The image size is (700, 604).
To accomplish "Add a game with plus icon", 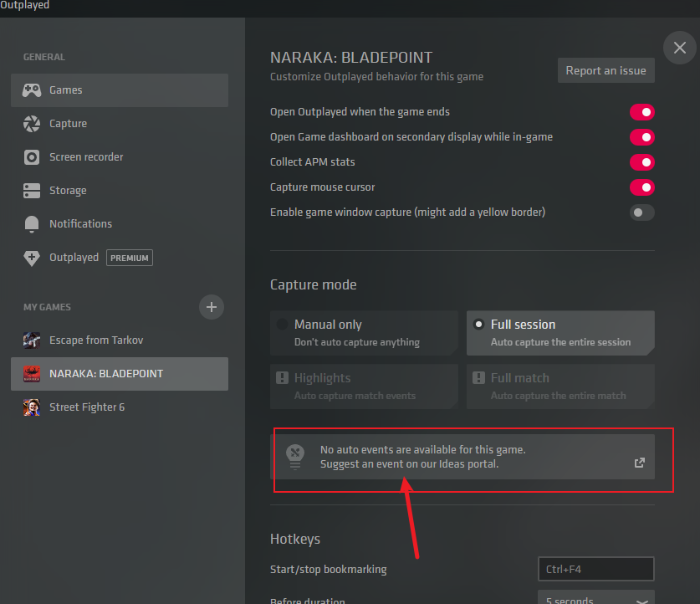I will tap(212, 307).
